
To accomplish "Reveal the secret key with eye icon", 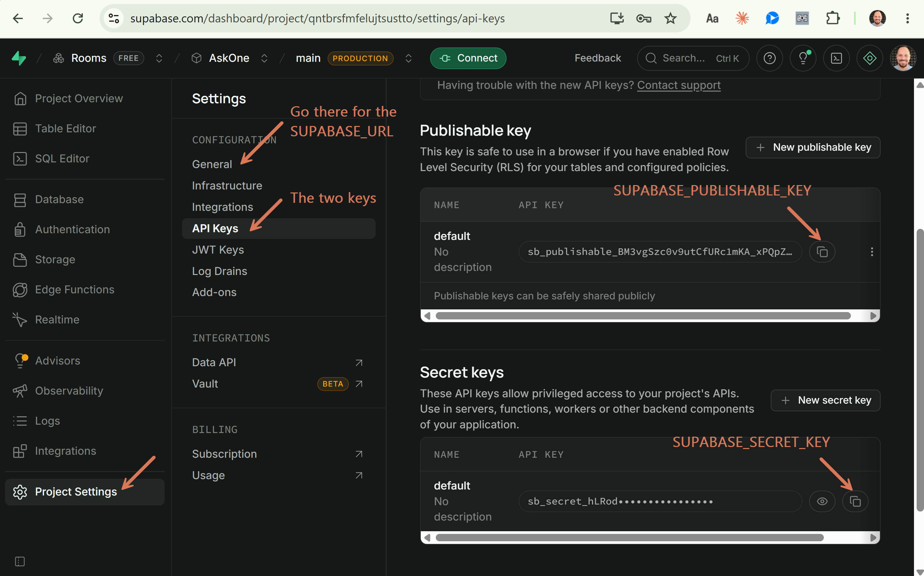I will pyautogui.click(x=822, y=501).
